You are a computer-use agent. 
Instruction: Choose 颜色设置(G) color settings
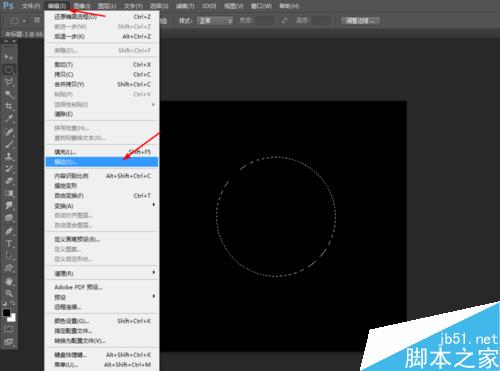(x=102, y=321)
